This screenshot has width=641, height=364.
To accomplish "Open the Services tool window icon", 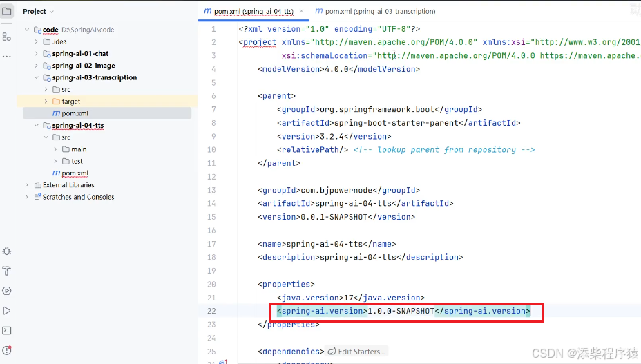I will (x=6, y=291).
